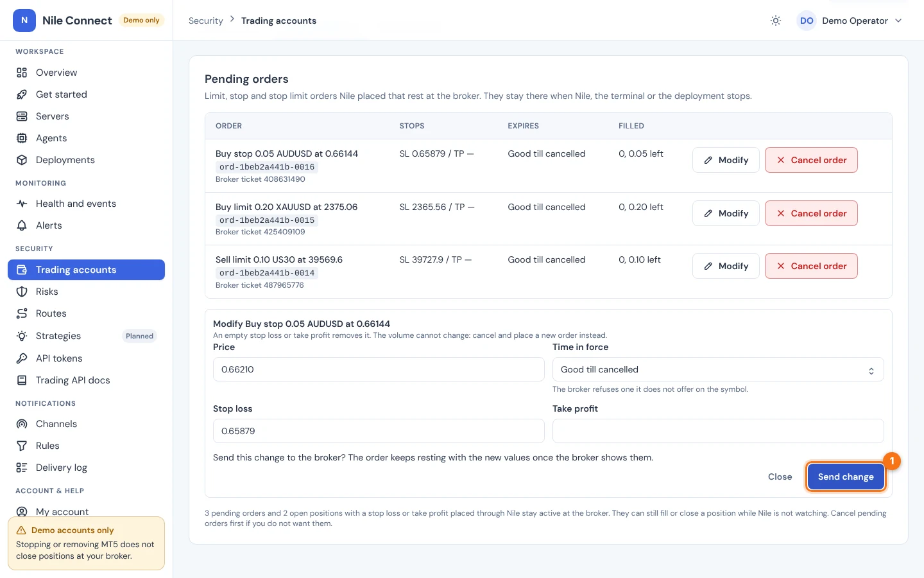The height and width of the screenshot is (578, 924).
Task: Click the API tokens key icon
Action: tap(22, 358)
